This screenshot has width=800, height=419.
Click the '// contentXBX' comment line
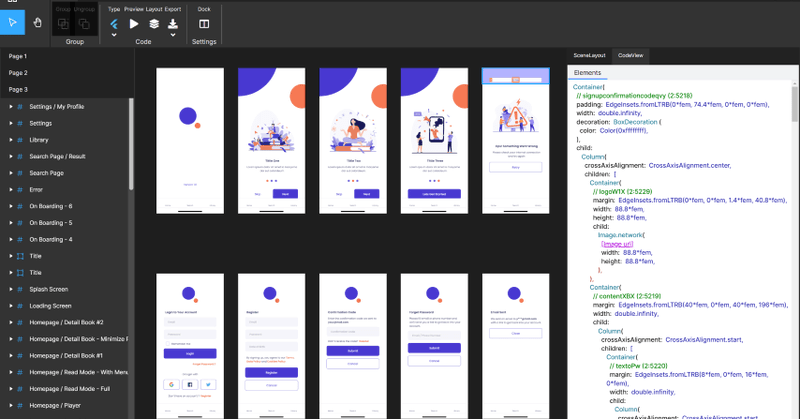click(627, 296)
